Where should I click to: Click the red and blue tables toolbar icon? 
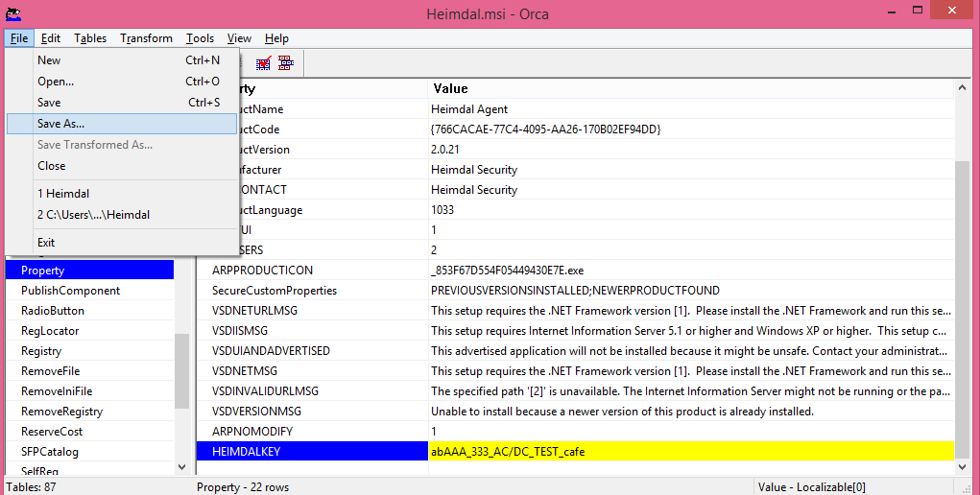click(286, 62)
